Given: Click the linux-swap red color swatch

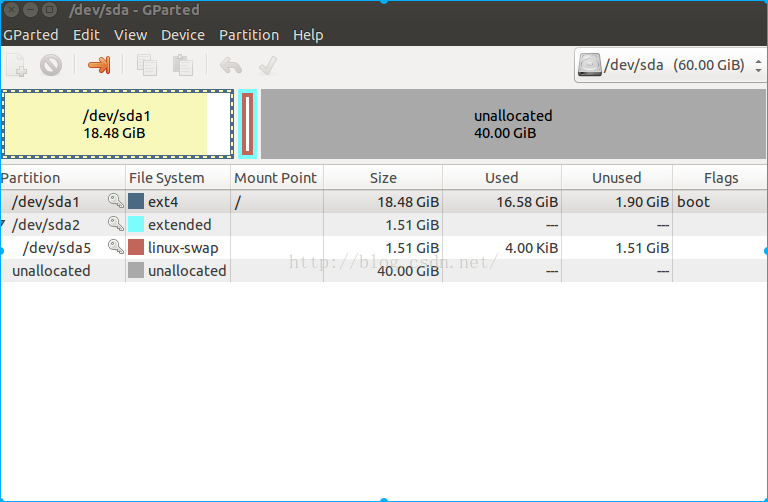Looking at the screenshot, I should click(x=136, y=247).
